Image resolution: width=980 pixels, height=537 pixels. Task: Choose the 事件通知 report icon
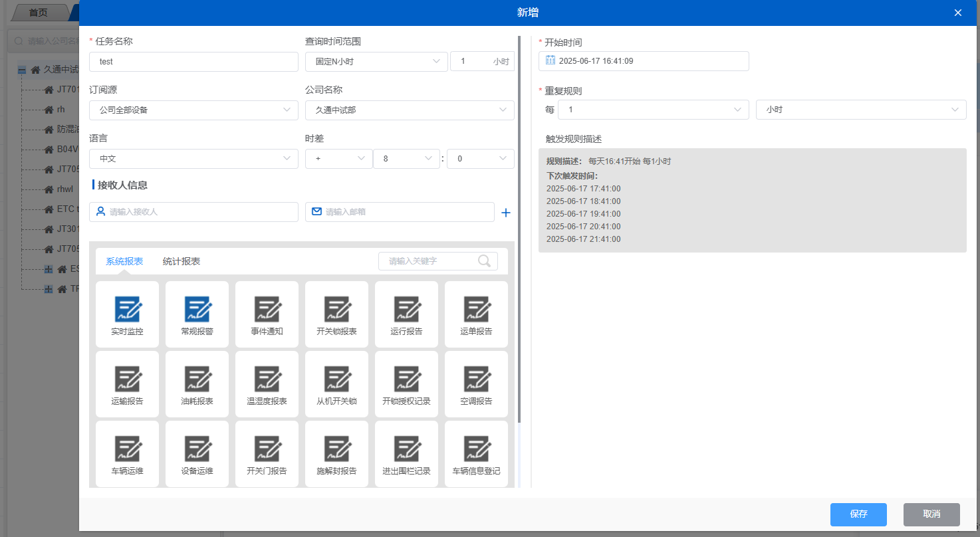[267, 310]
